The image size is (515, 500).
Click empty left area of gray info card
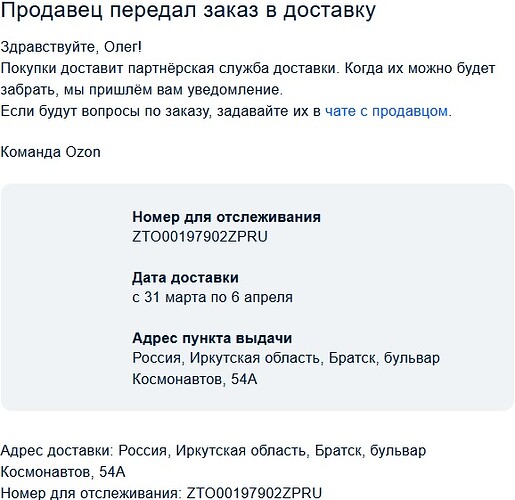point(67,297)
